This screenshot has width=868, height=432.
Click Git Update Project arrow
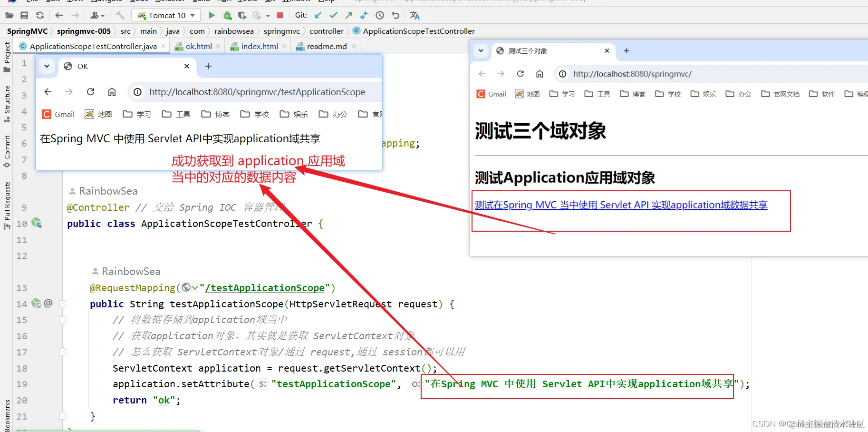tap(318, 15)
